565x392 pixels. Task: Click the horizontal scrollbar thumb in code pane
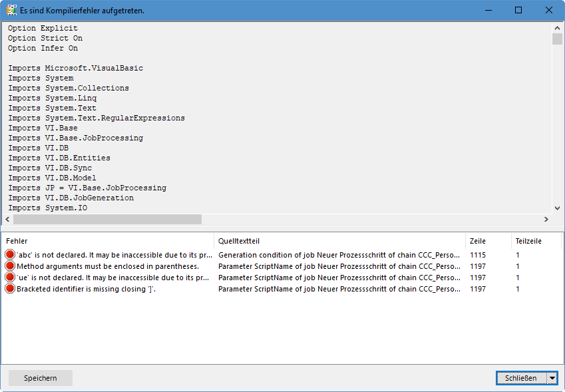[x=107, y=219]
